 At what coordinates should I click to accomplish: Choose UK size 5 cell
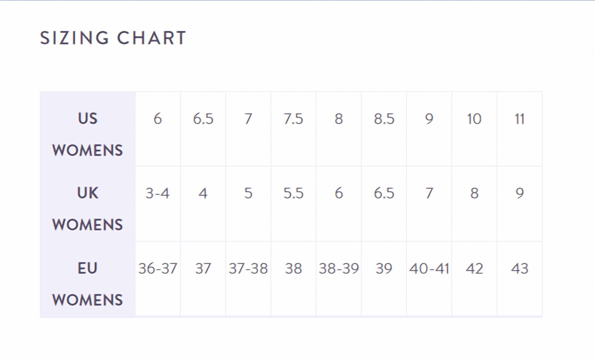coord(248,193)
